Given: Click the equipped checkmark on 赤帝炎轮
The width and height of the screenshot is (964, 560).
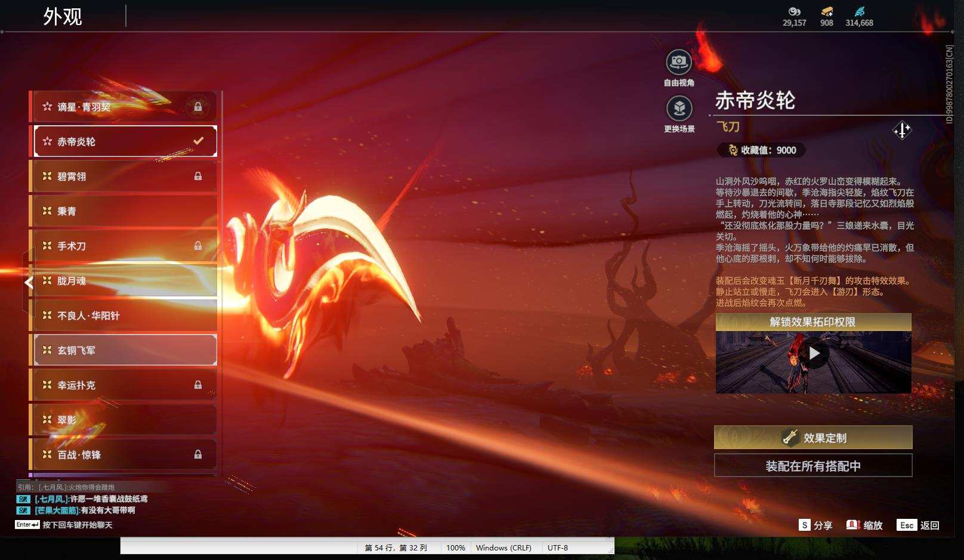Looking at the screenshot, I should point(199,141).
